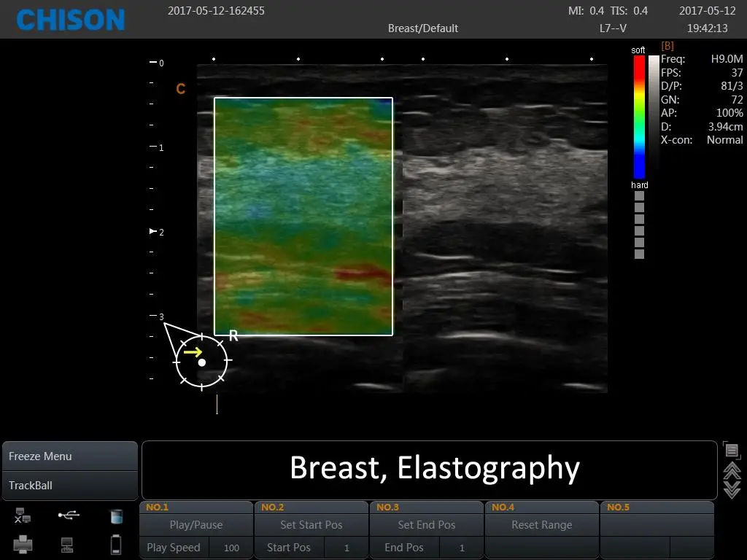The image size is (747, 560).
Task: Open the hard disk storage icon
Action: pyautogui.click(x=116, y=516)
